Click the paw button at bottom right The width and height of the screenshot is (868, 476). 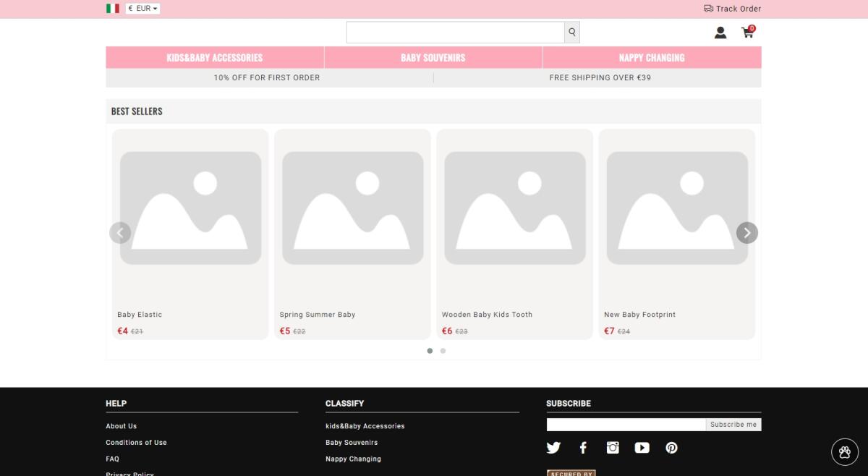(844, 451)
